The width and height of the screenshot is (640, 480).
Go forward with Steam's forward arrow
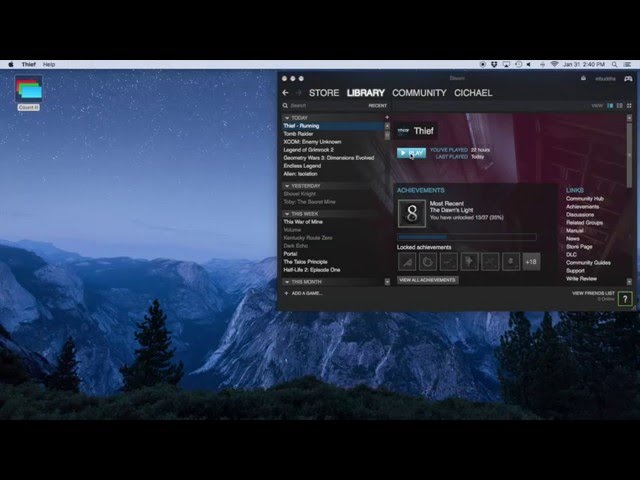tap(299, 93)
